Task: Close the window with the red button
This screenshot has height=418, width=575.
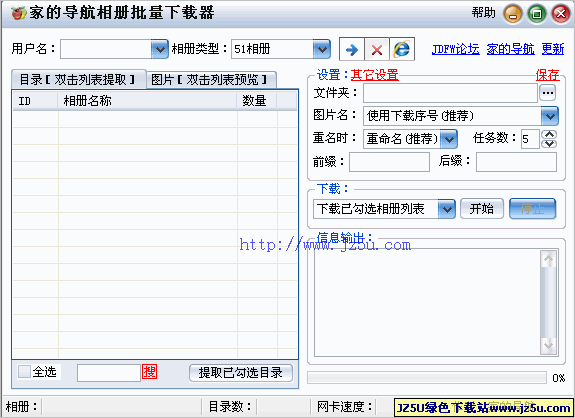Action: [561, 14]
